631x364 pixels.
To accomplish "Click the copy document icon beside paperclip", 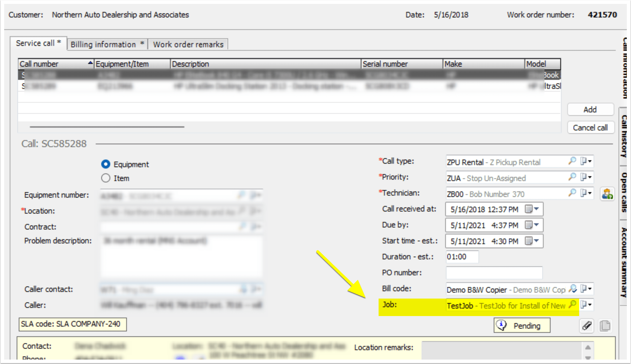I will click(x=605, y=326).
